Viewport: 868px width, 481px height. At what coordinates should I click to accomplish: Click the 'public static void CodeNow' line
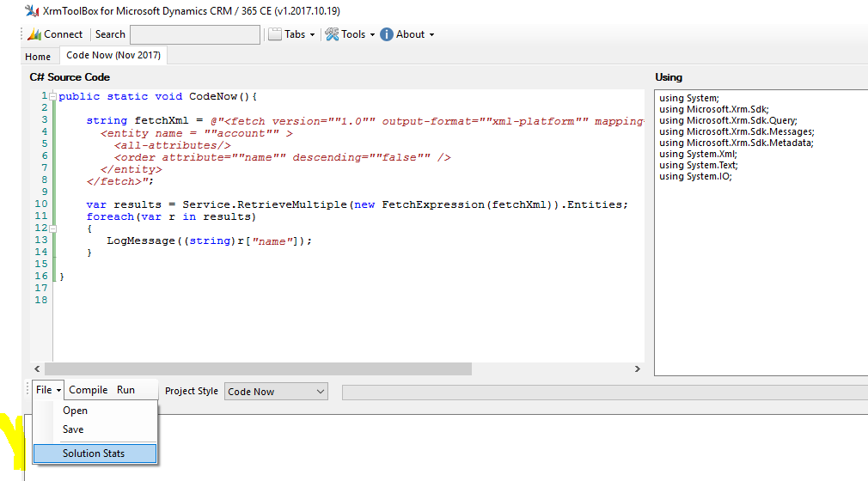[158, 96]
